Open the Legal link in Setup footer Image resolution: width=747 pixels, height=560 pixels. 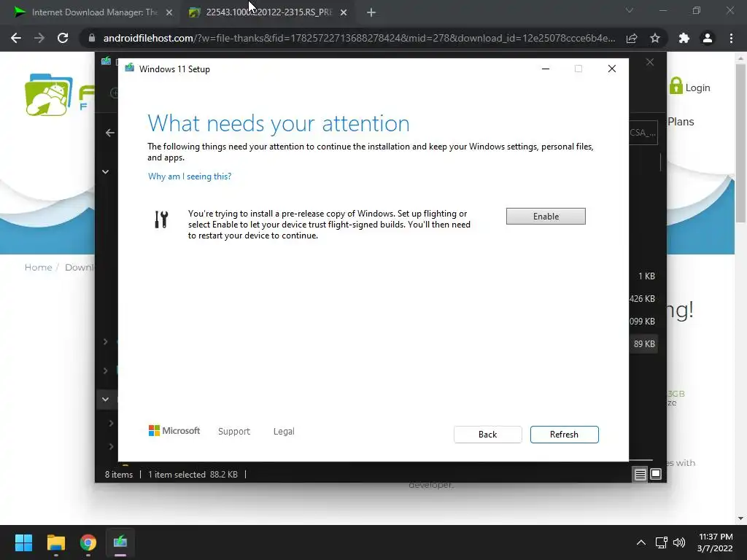pos(284,432)
